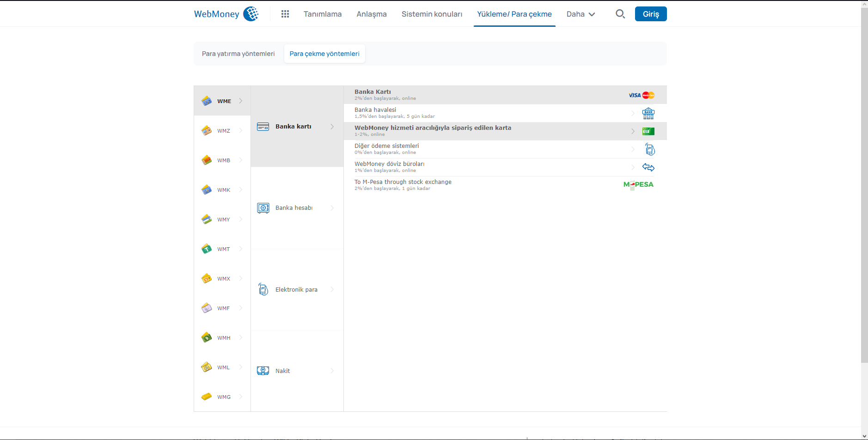Open WebMoney döviz büroları row chevron
This screenshot has width=868, height=440.
point(633,167)
